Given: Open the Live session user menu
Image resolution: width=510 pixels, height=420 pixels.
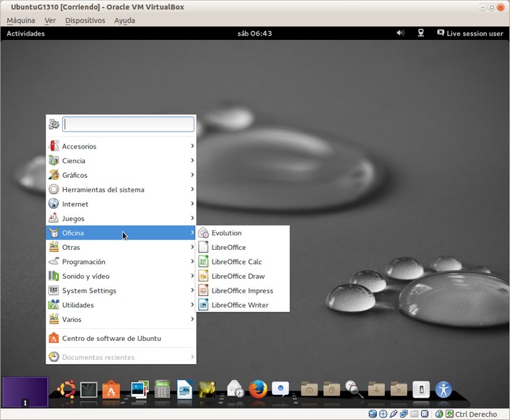Looking at the screenshot, I should tap(470, 33).
